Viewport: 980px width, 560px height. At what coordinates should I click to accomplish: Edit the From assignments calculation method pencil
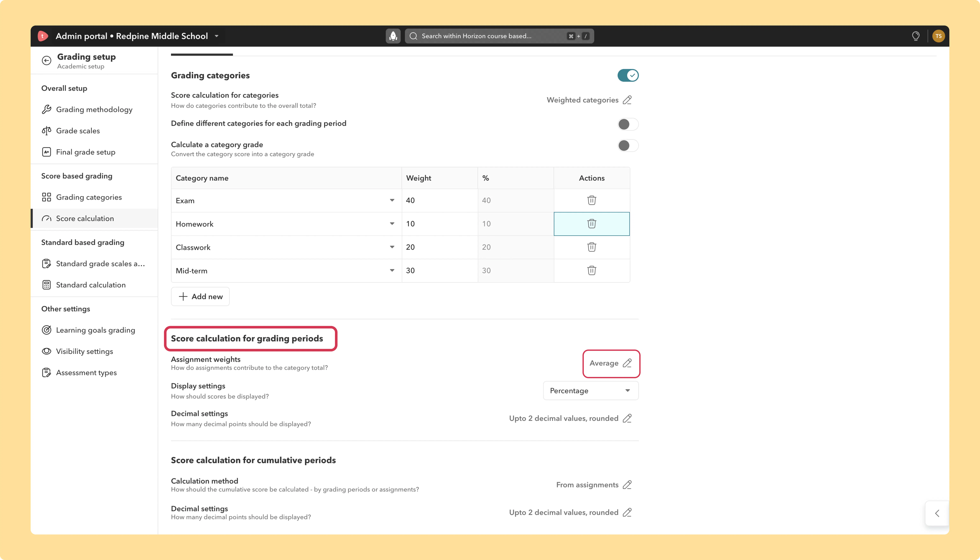[627, 485]
